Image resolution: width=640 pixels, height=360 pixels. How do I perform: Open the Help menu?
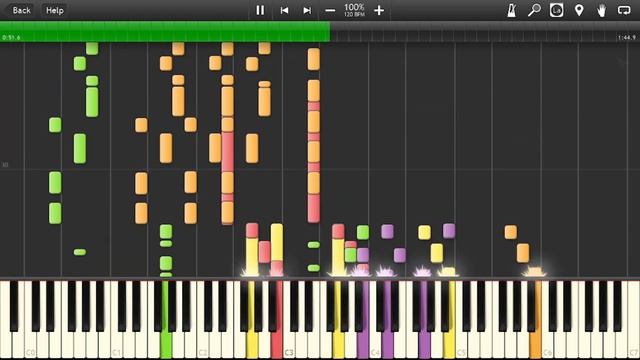pyautogui.click(x=54, y=10)
